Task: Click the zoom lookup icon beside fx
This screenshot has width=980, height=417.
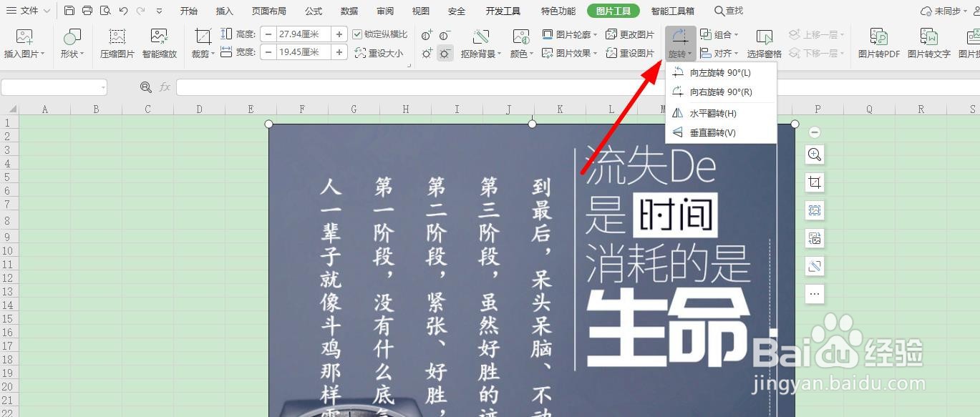Action: (x=146, y=87)
